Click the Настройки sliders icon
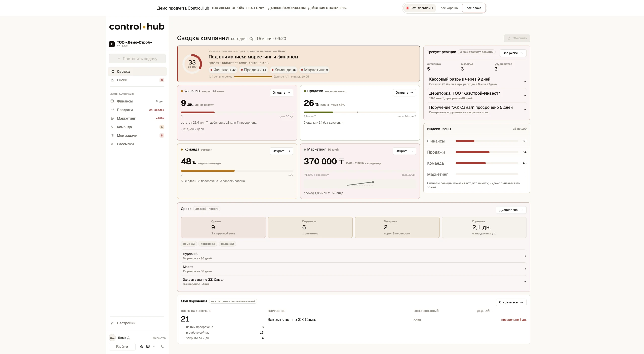 (112, 323)
